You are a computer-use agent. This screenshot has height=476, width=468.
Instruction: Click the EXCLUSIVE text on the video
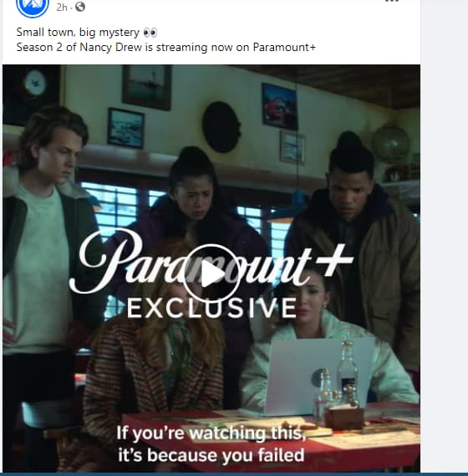[211, 308]
